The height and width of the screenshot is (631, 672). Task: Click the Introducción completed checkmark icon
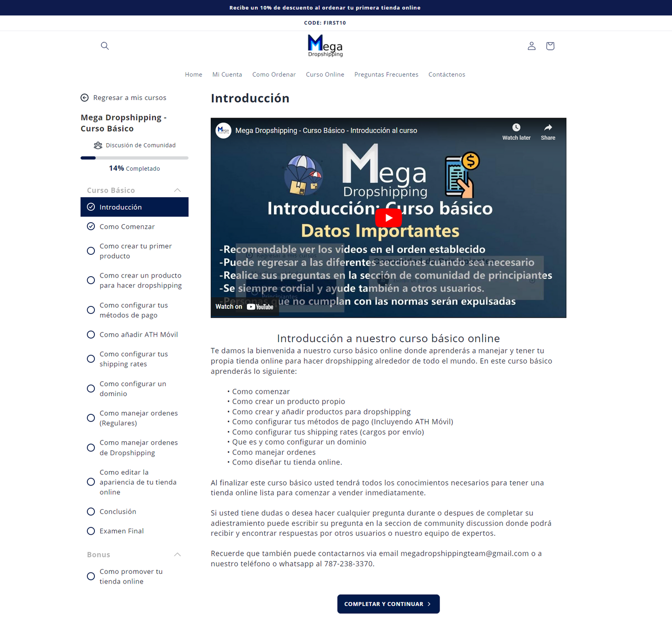(91, 207)
